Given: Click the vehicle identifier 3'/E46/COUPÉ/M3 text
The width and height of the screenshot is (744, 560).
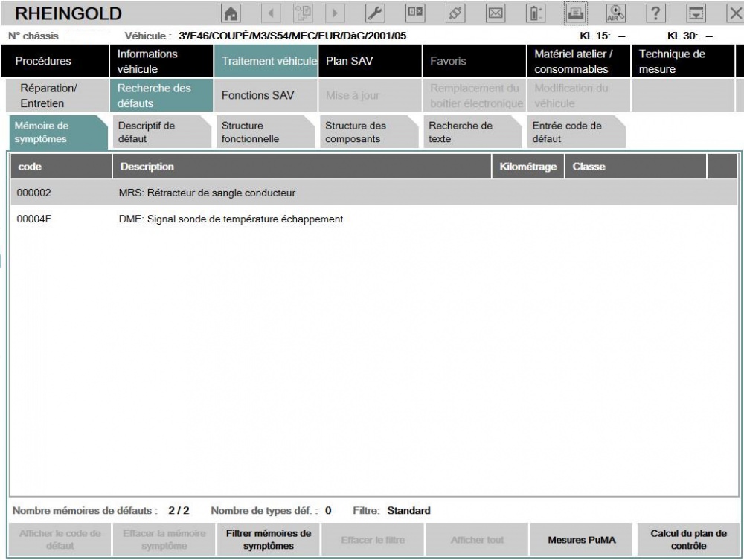Looking at the screenshot, I should point(292,36).
